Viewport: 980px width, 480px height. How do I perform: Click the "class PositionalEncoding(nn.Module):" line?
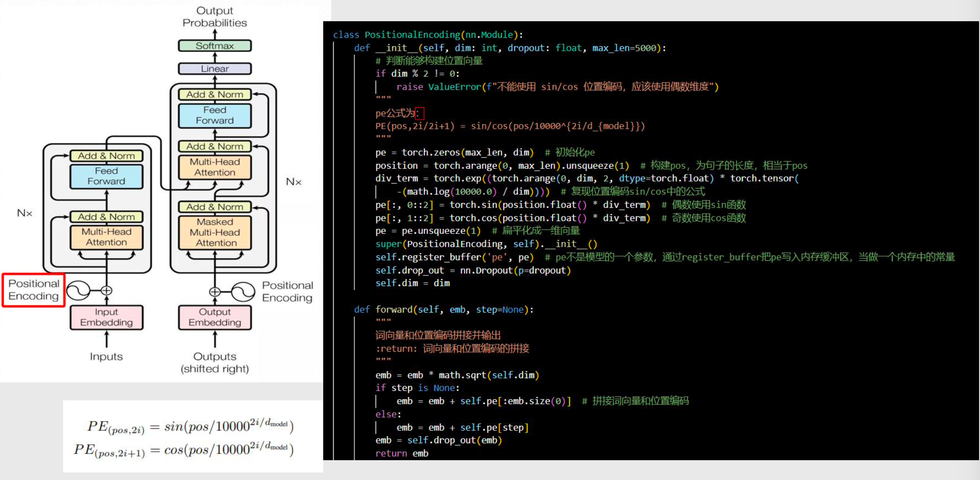click(428, 35)
